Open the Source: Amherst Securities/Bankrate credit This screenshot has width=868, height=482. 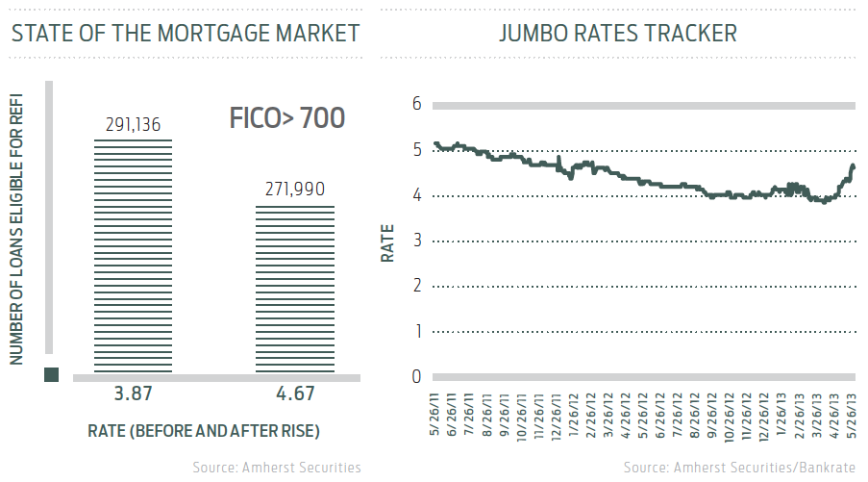738,468
